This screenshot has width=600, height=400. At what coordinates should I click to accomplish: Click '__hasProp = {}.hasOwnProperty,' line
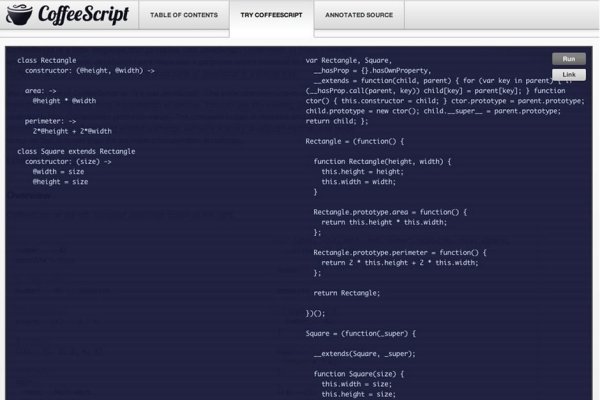372,71
